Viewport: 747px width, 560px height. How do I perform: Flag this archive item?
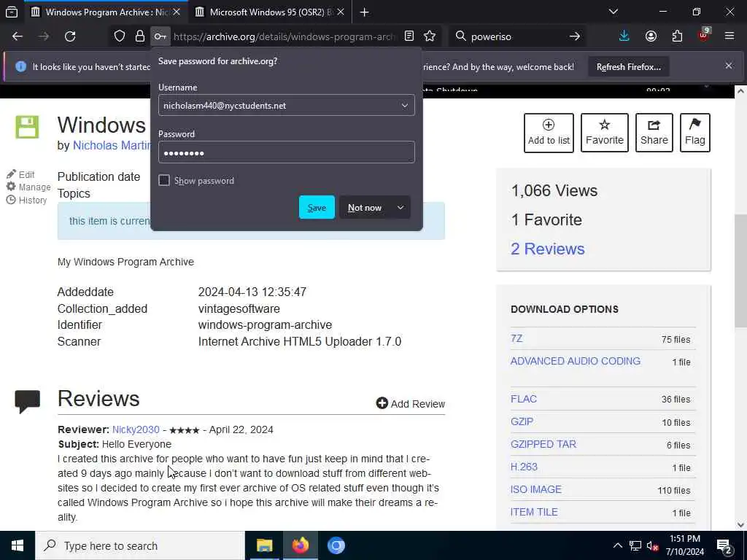tap(695, 133)
